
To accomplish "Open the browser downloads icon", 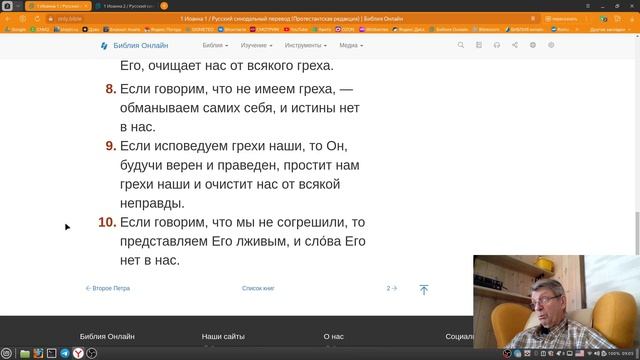I will pyautogui.click(x=631, y=19).
